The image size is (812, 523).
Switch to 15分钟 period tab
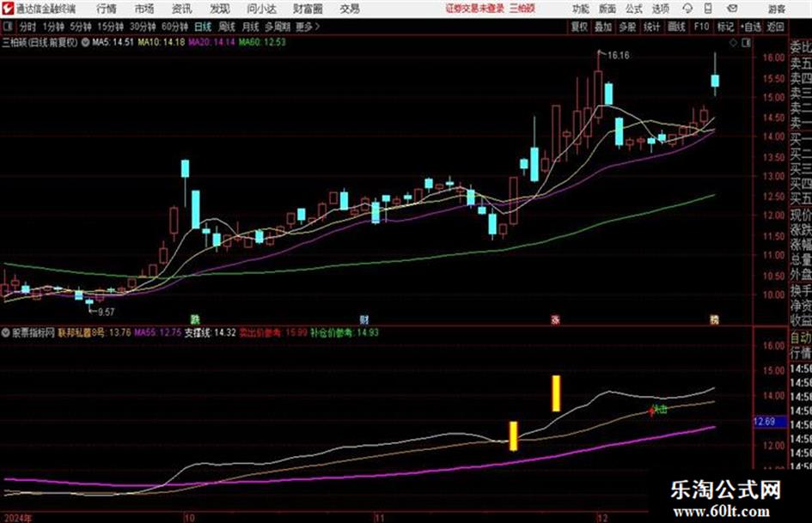point(111,27)
